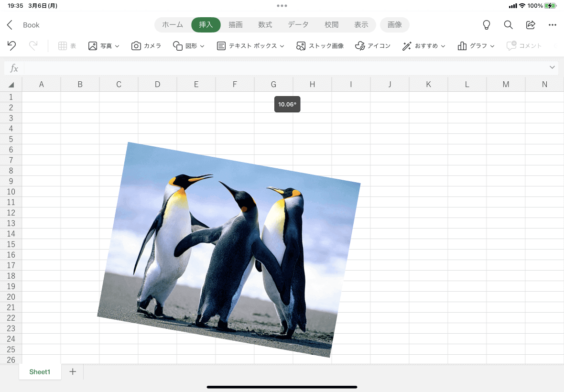The image size is (564, 392).
Task: Tap the three dots at top center
Action: point(282,6)
